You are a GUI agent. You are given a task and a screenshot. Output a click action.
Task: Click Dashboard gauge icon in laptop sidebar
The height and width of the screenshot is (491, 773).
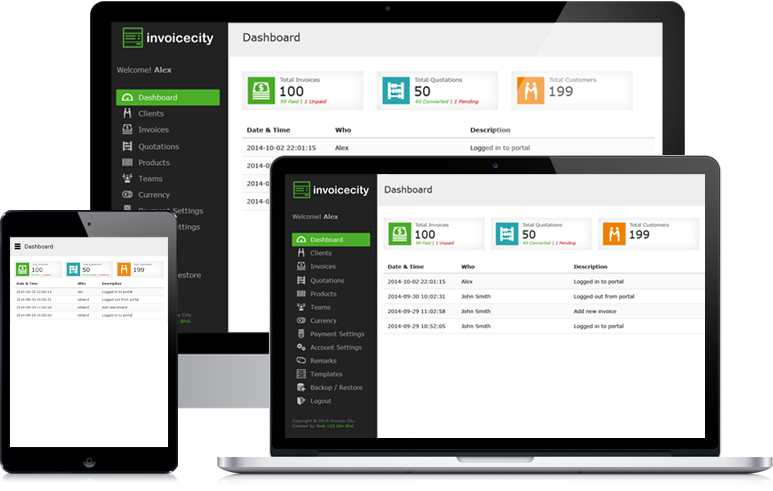(x=301, y=240)
